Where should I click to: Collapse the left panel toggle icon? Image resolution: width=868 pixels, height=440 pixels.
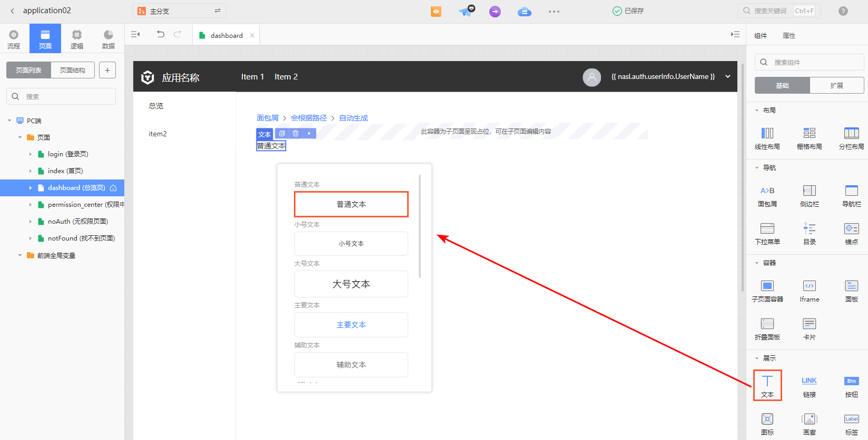(x=135, y=34)
